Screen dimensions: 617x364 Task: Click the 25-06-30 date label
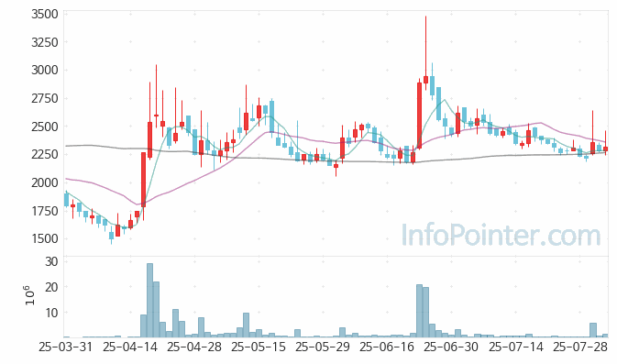pos(451,347)
